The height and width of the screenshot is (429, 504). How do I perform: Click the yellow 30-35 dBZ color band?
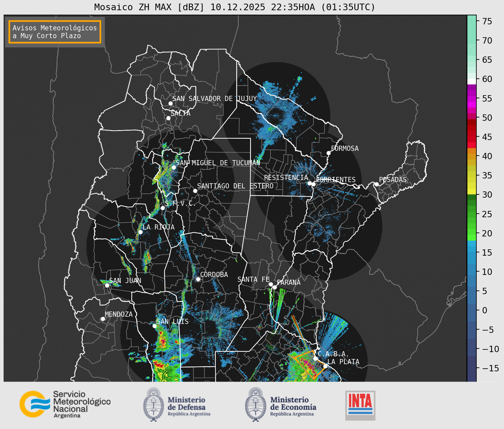tap(472, 185)
